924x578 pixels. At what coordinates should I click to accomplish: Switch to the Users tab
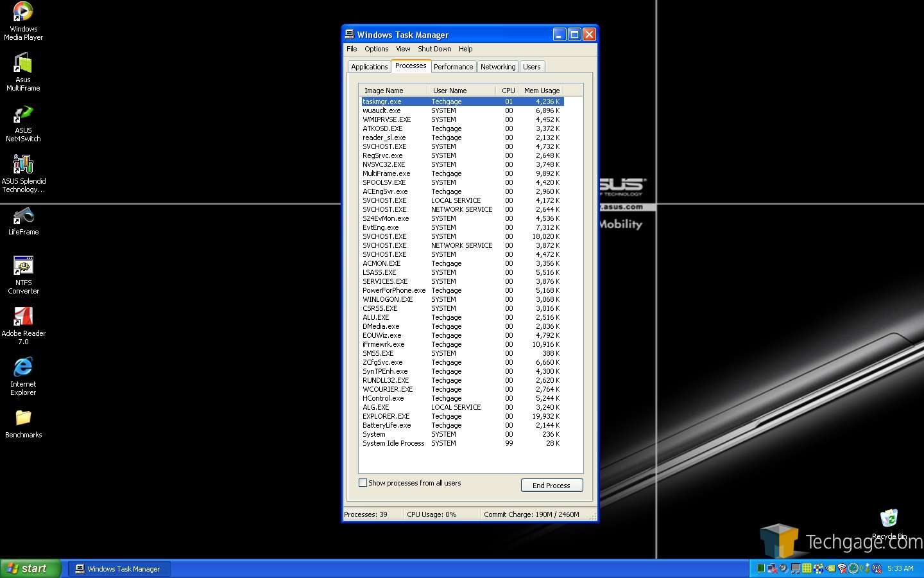coord(531,67)
